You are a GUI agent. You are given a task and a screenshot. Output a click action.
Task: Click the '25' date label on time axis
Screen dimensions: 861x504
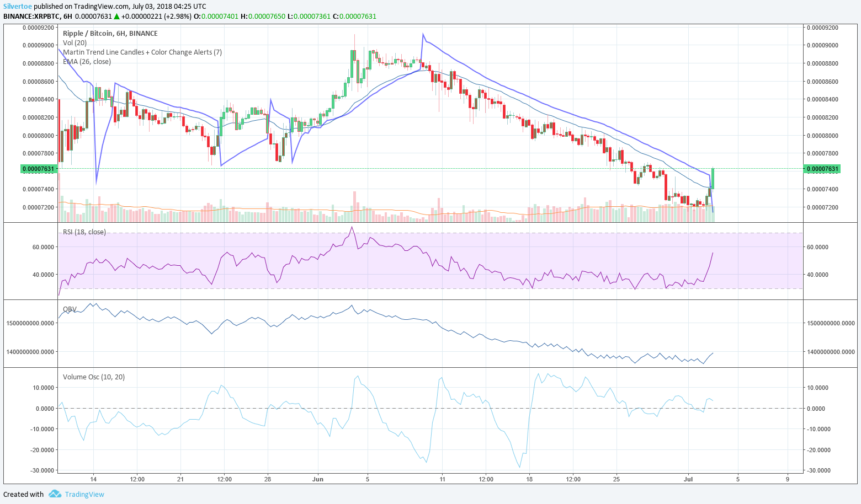[x=616, y=479]
